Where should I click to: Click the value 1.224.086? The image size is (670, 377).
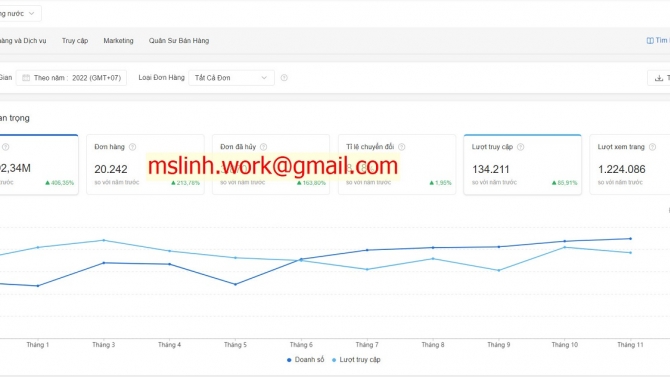click(x=621, y=169)
